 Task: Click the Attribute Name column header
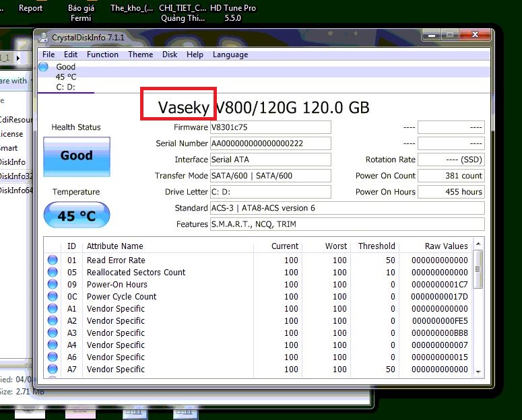[x=168, y=246]
